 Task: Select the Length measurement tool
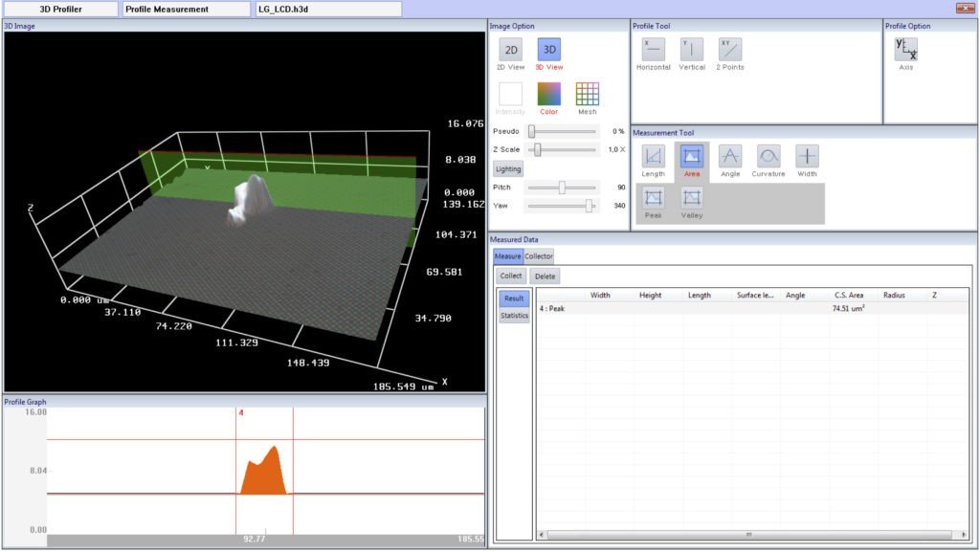click(653, 157)
